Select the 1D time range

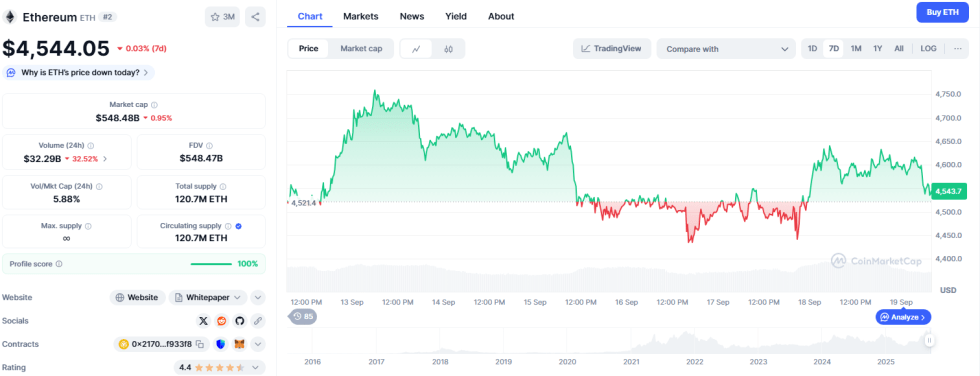click(812, 49)
